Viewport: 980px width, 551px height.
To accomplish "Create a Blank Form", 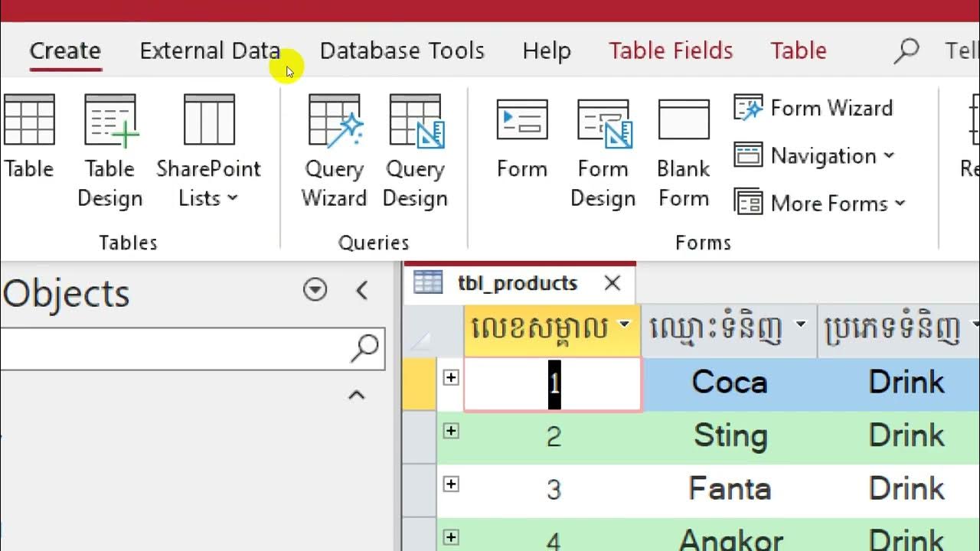I will click(684, 151).
